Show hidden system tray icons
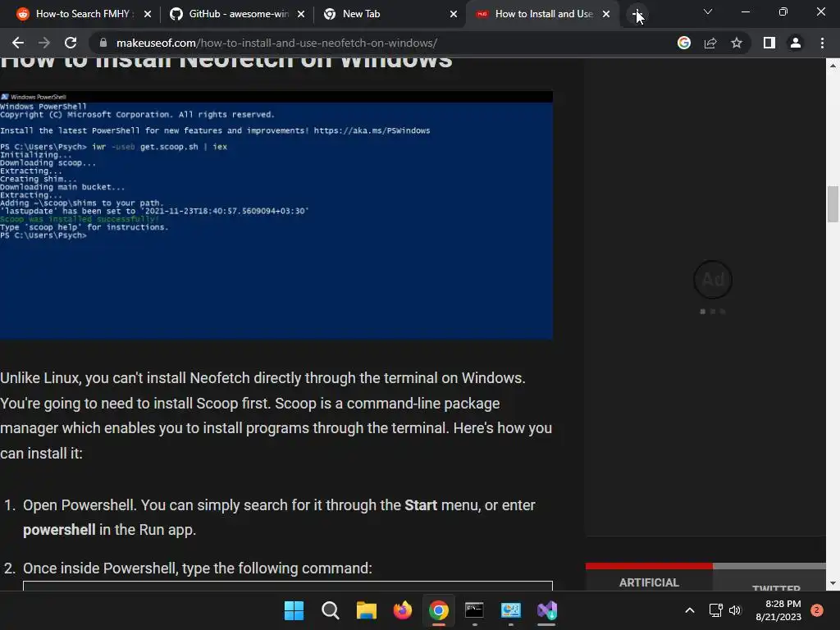The height and width of the screenshot is (630, 840). pos(690,610)
